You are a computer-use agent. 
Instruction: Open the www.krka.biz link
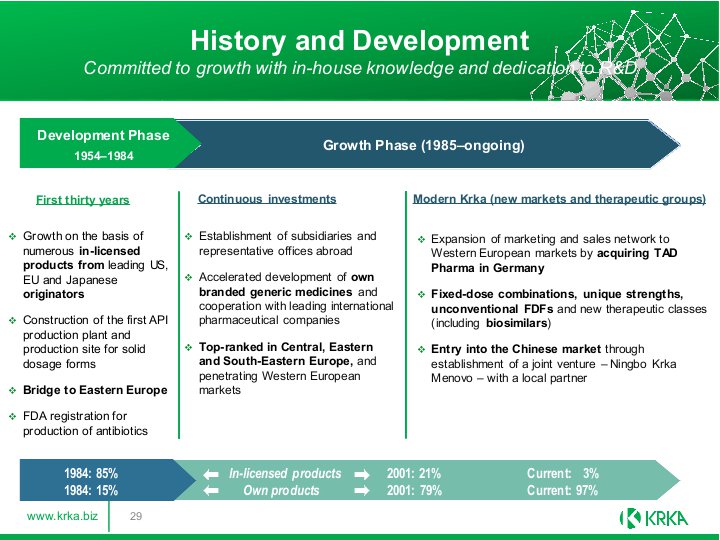tap(62, 516)
